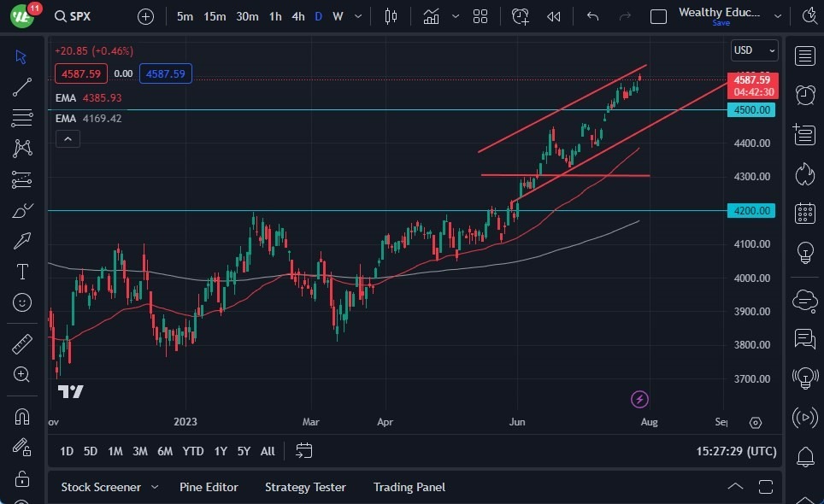Viewport: 824px width, 504px height.
Task: Enable the Magnet snapping mode
Action: tap(22, 417)
